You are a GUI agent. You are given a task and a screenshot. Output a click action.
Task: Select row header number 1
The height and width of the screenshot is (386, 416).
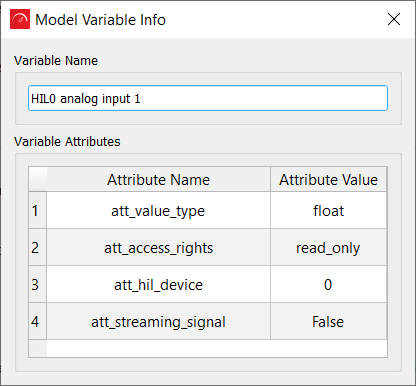(38, 210)
